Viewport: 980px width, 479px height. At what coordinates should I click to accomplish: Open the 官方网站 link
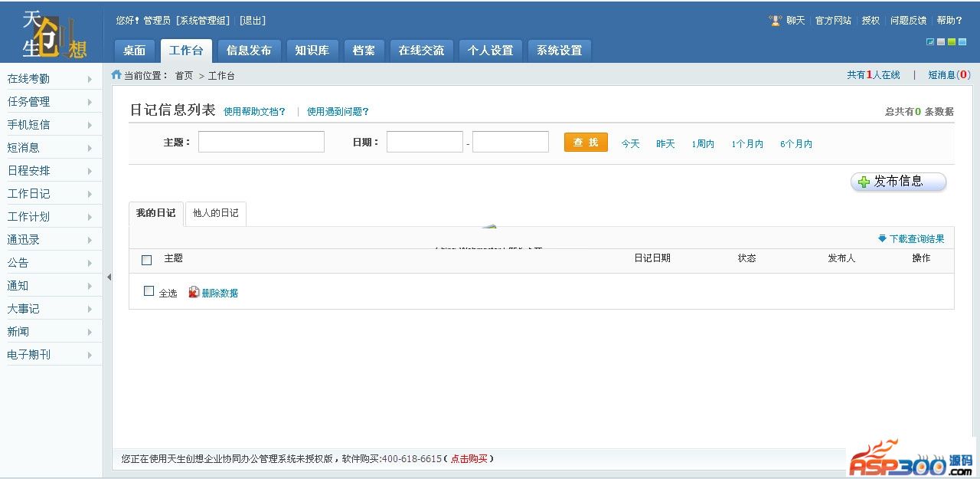(833, 21)
